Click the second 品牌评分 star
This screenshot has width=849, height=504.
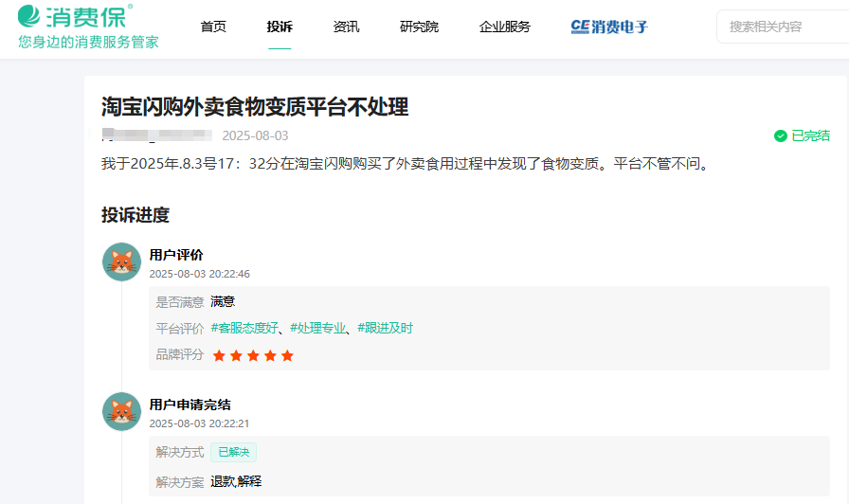236,355
